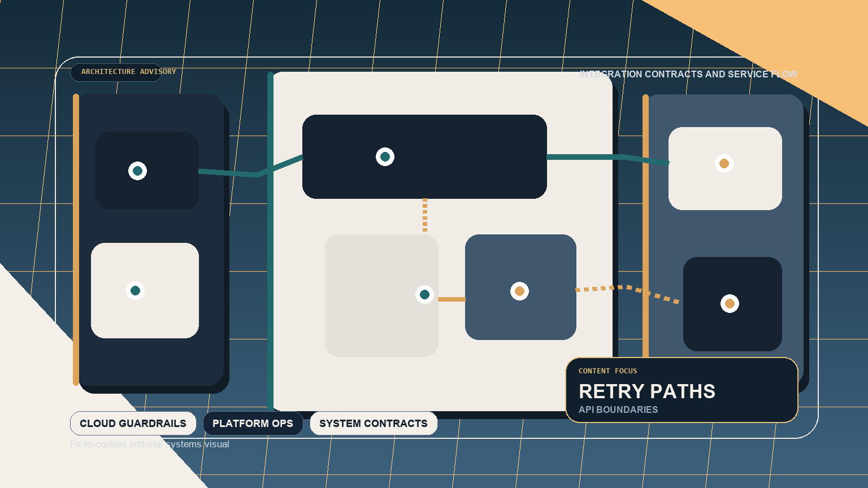This screenshot has width=868, height=488.
Task: Select the orange node in the dark bottom-right card
Action: 730,303
